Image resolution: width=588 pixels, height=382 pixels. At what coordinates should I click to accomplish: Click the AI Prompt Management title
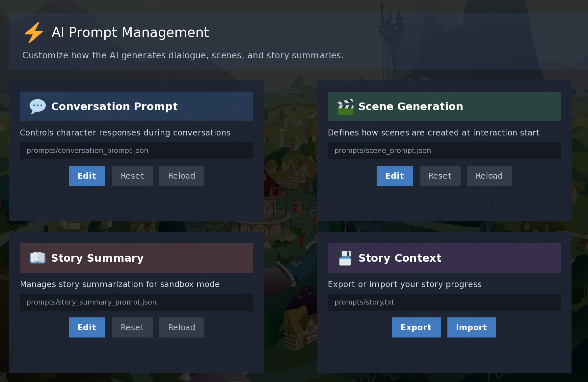coord(130,32)
